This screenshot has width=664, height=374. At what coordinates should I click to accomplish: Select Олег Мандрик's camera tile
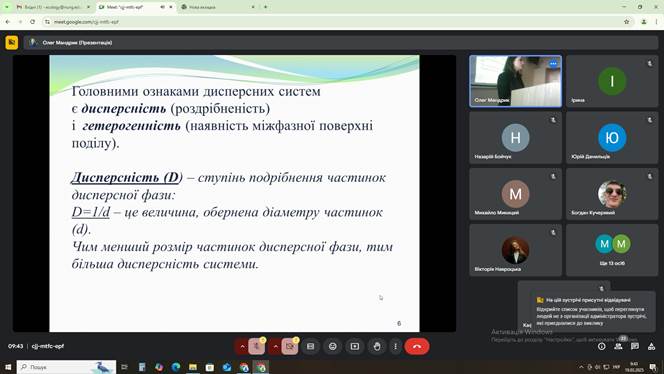point(515,81)
